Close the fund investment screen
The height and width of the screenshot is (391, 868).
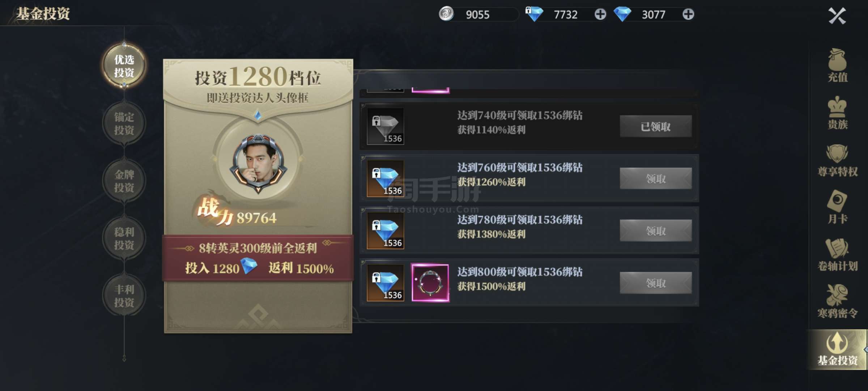(837, 16)
